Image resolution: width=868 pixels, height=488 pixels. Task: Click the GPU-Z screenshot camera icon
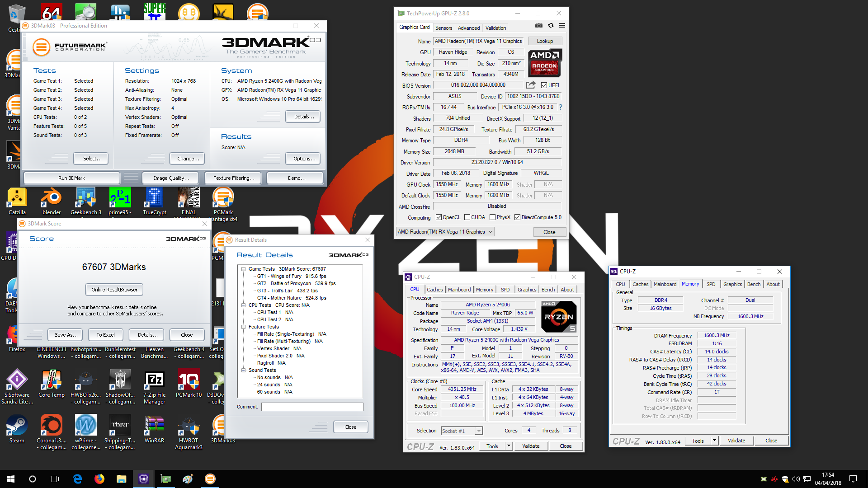539,26
